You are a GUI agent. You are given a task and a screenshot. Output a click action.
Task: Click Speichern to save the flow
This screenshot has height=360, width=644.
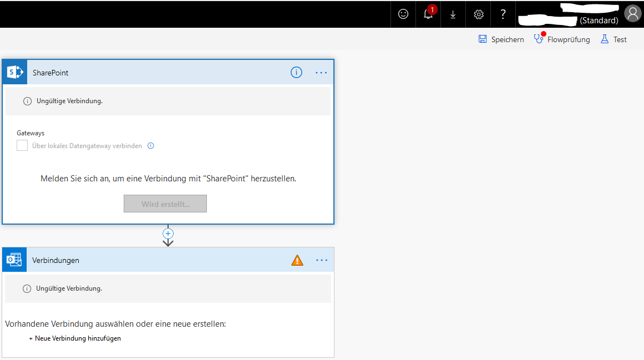[501, 39]
